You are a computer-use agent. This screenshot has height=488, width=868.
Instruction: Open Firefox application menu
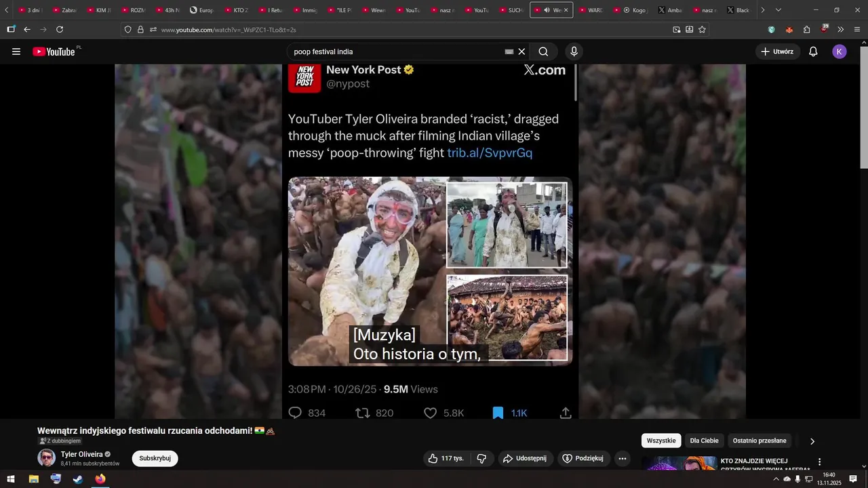click(857, 29)
